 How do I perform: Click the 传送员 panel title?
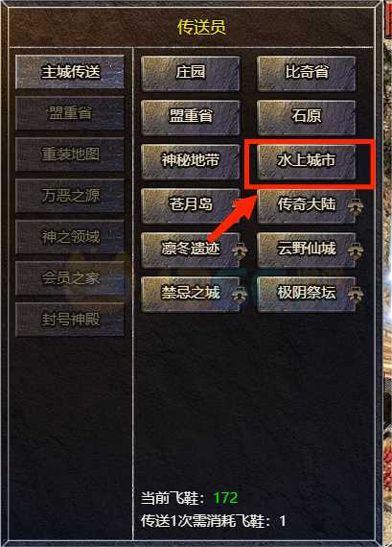click(x=201, y=27)
